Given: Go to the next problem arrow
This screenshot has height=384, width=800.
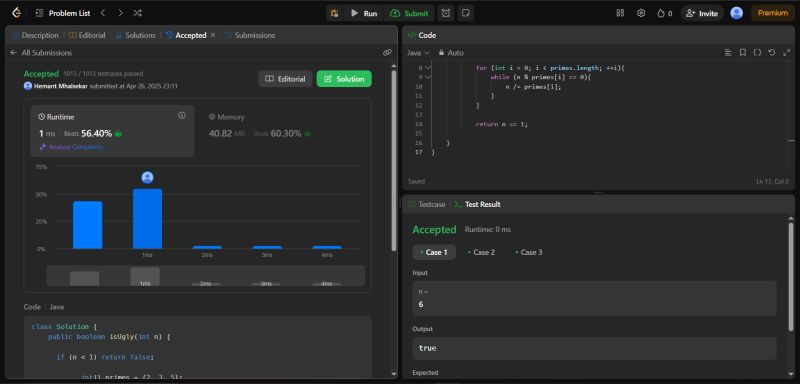Looking at the screenshot, I should pos(120,13).
